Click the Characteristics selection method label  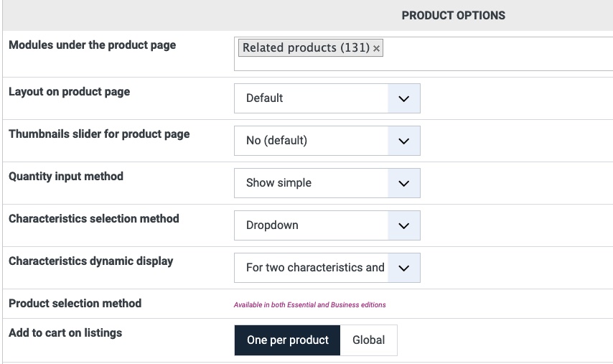point(94,219)
